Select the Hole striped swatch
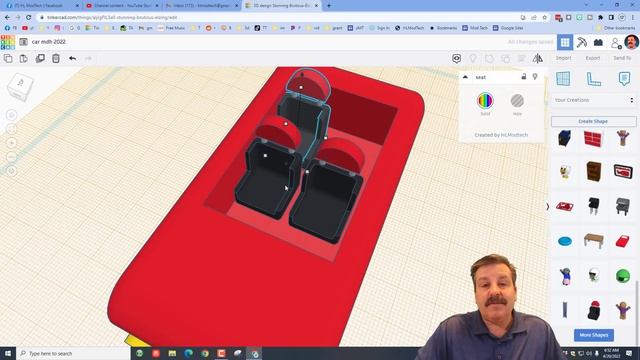The height and width of the screenshot is (360, 640). tap(517, 100)
